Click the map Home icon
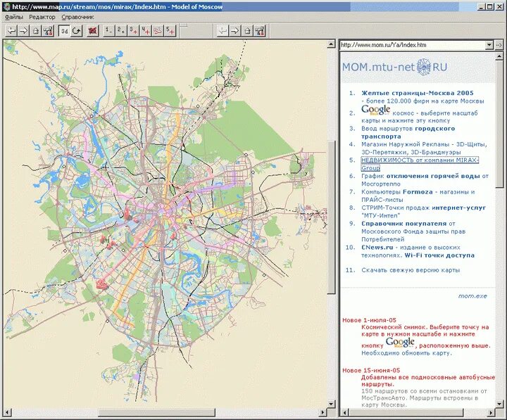 (x=36, y=31)
